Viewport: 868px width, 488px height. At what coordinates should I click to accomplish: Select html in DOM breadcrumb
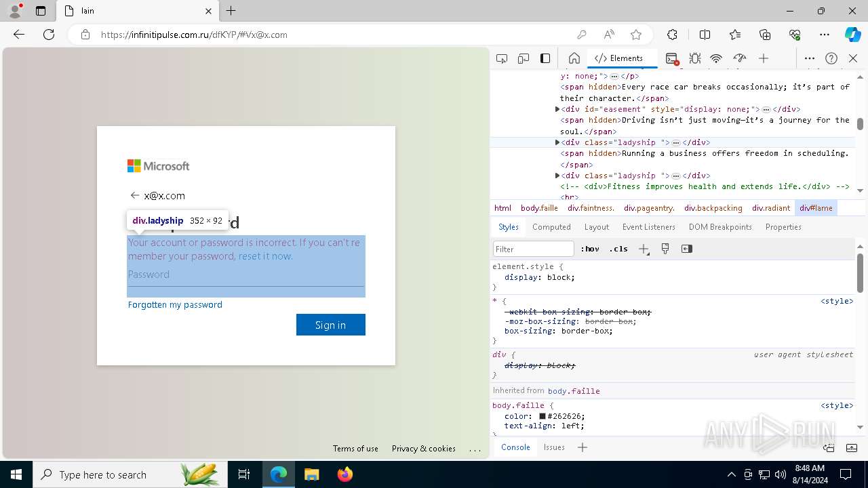tap(502, 208)
